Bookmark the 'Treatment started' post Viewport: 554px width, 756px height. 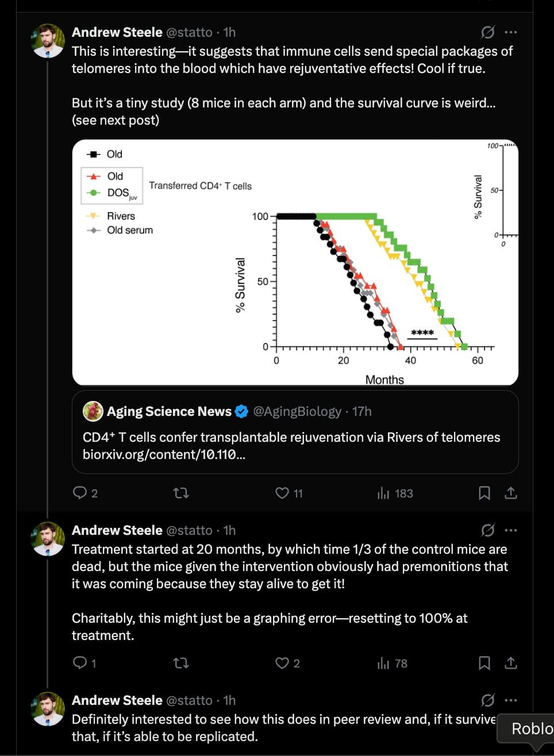484,663
